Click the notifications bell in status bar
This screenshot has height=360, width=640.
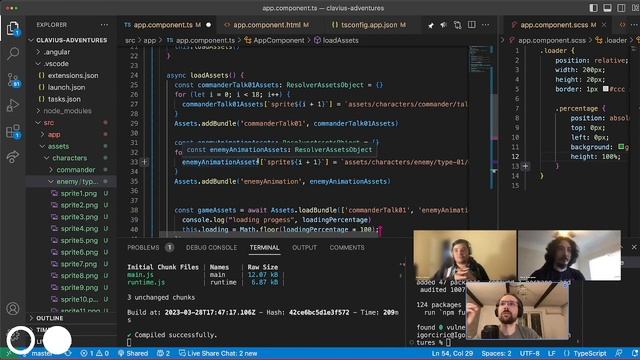click(635, 353)
